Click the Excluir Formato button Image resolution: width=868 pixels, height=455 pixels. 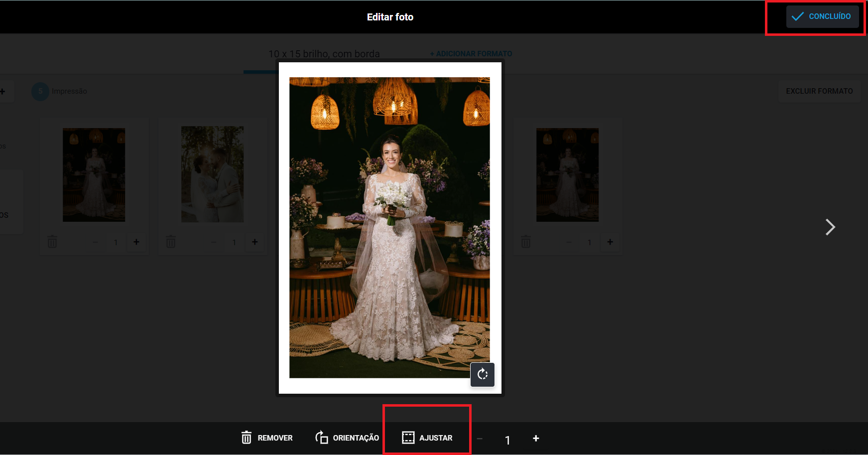[819, 91]
